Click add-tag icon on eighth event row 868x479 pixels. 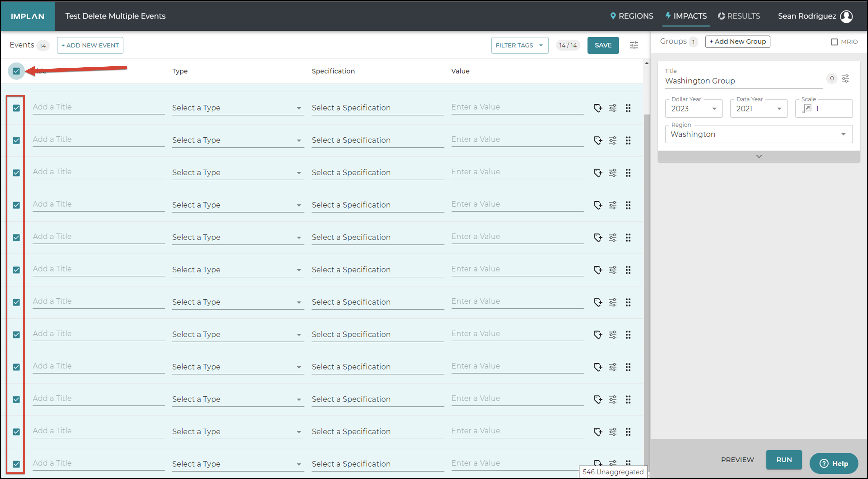click(x=598, y=334)
